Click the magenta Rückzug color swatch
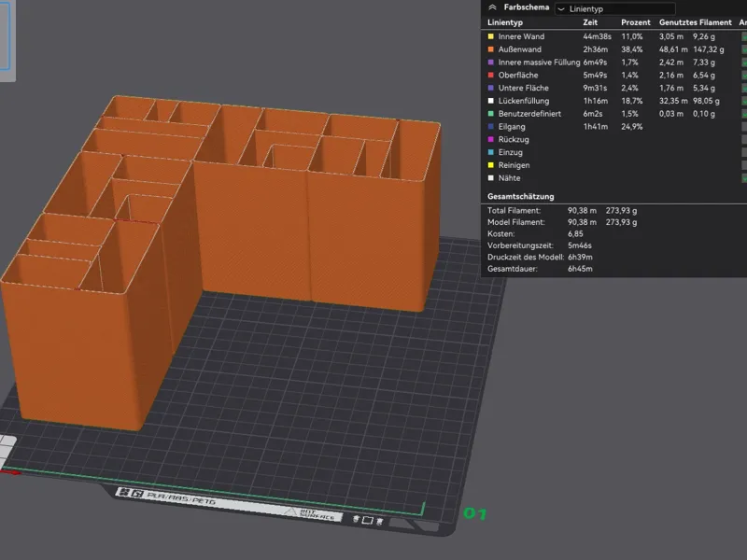 pos(491,139)
